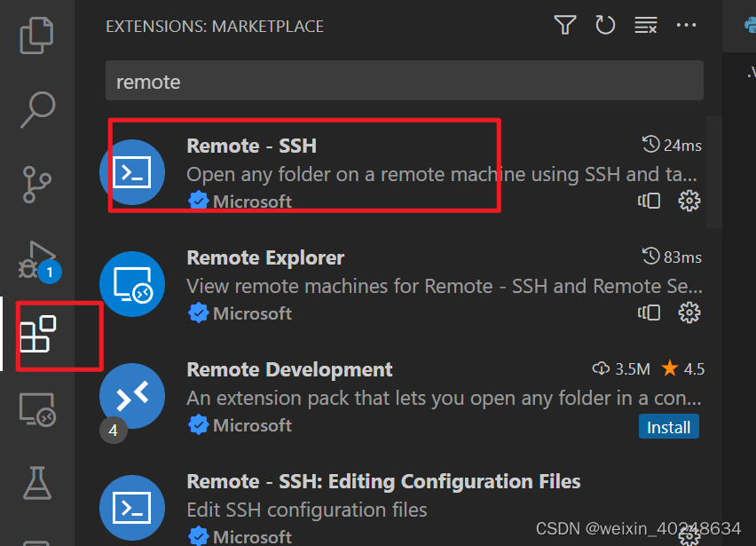
Task: Click the Remote - SSH terminal icon
Action: 132,172
